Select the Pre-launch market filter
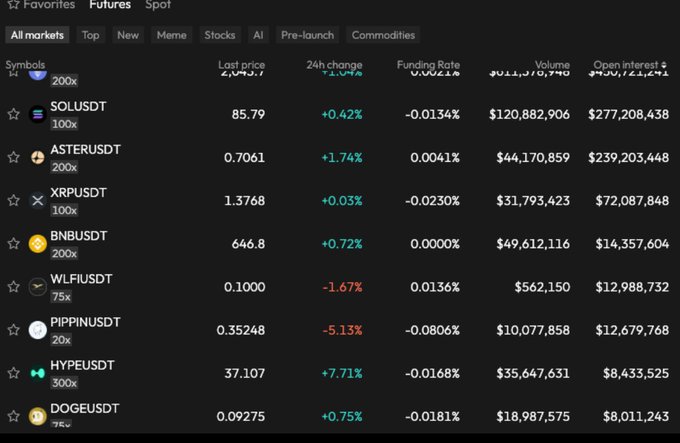This screenshot has height=443, width=680. (306, 35)
